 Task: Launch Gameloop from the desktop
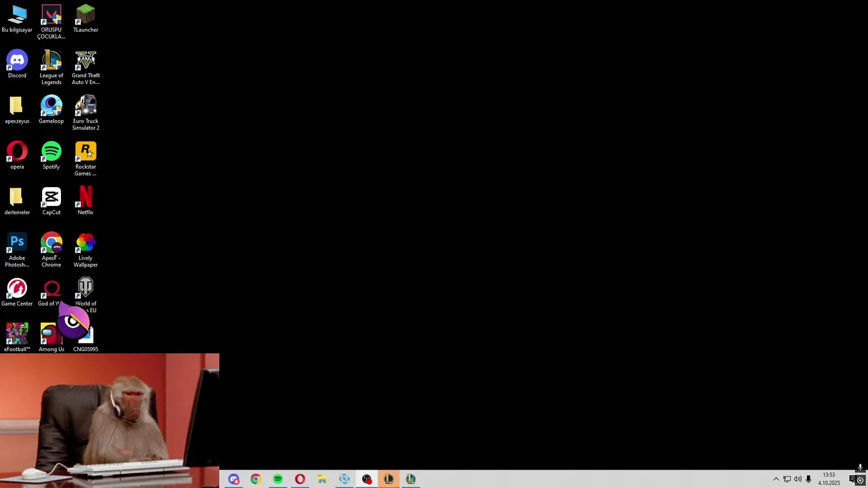[x=51, y=110]
